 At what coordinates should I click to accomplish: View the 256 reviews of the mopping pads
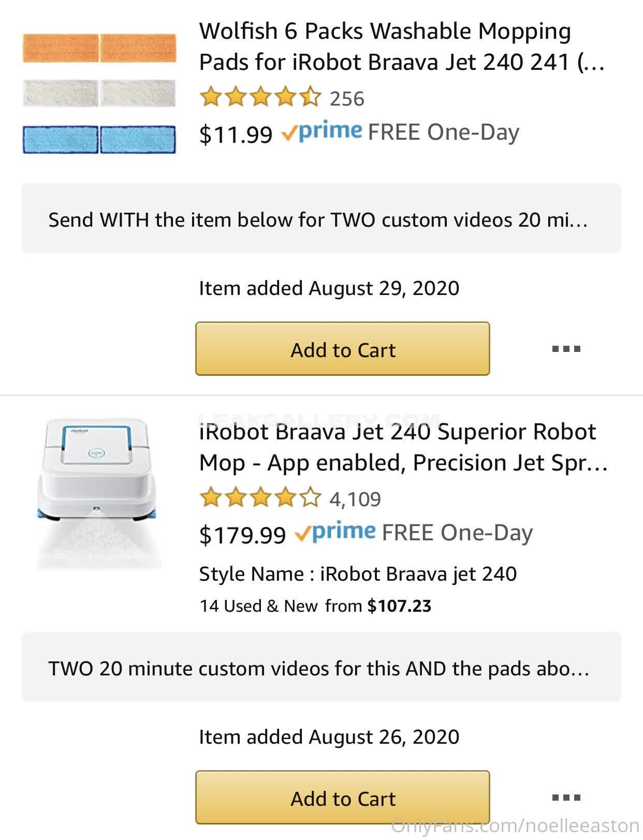347,98
